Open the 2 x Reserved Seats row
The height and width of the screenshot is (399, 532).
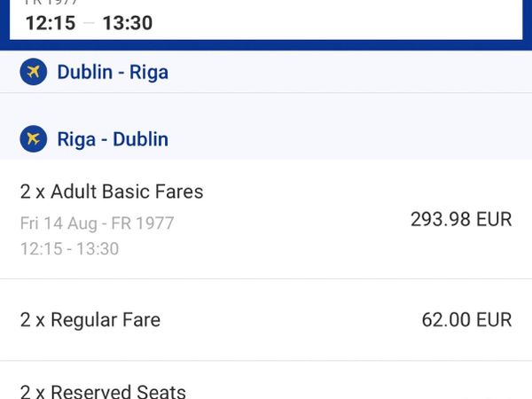tap(266, 380)
